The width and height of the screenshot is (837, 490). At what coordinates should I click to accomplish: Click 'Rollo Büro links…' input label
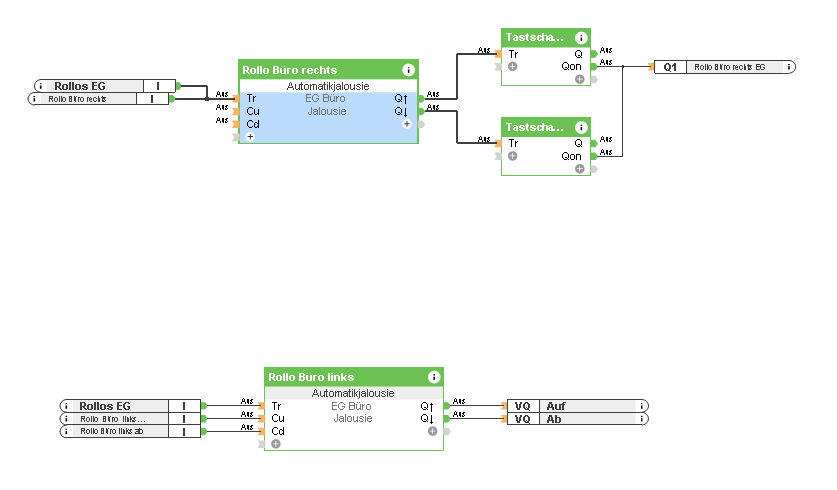pos(113,419)
